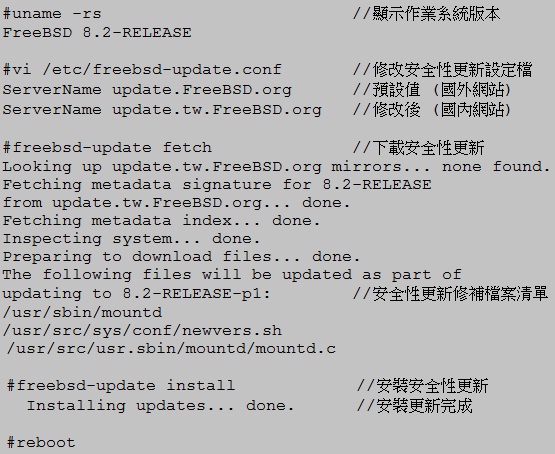Click the '#freebsd-update install' command

(121, 385)
